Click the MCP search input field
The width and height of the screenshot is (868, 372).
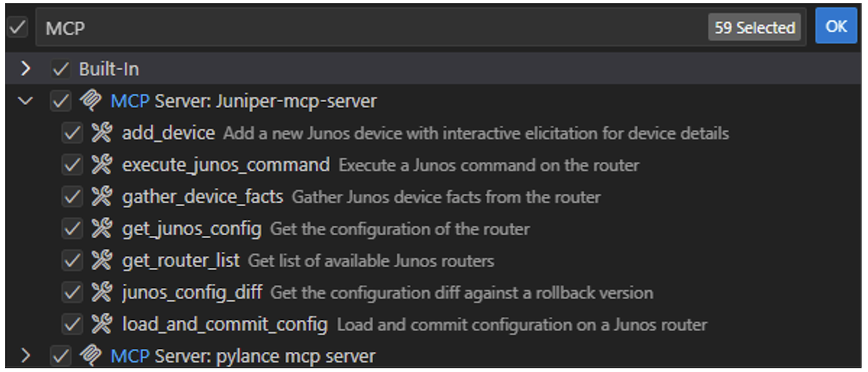pos(362,28)
